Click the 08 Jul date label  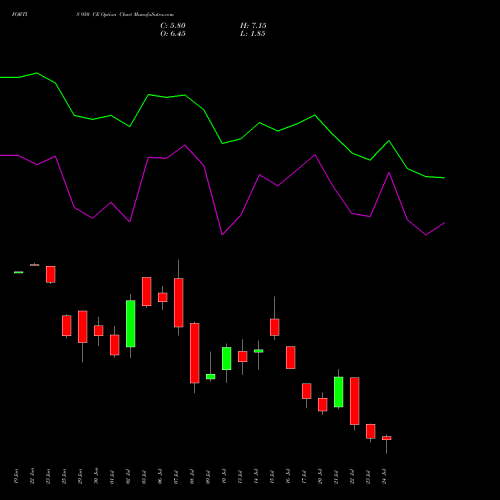pos(192,477)
